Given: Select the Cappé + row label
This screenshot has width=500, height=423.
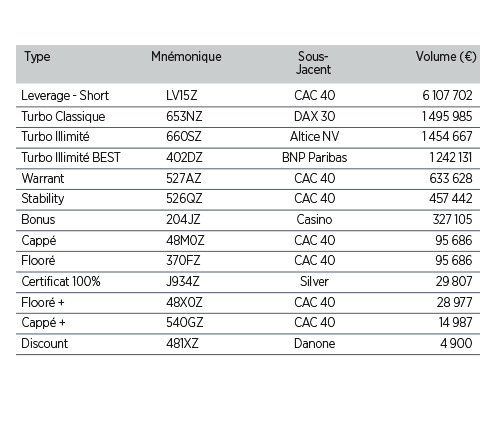Looking at the screenshot, I should click(43, 323).
